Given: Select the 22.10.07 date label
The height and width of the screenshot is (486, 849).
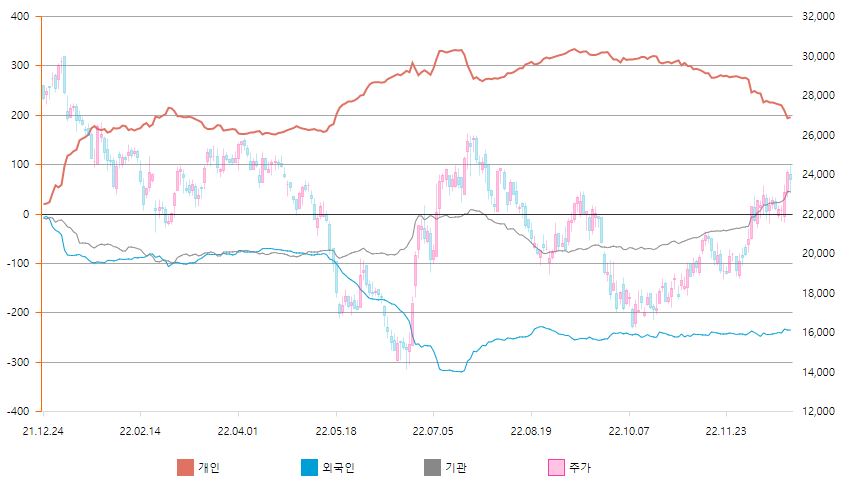Looking at the screenshot, I should [628, 430].
